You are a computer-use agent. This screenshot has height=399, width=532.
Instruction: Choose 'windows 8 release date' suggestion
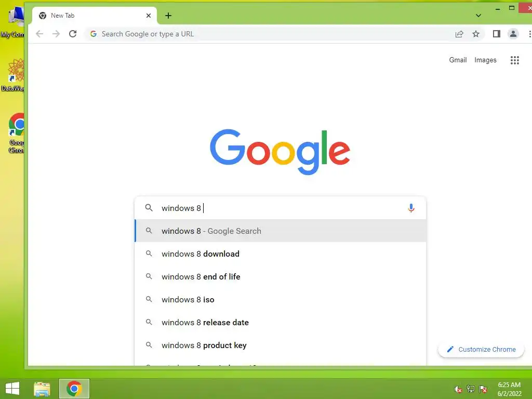[281, 322]
